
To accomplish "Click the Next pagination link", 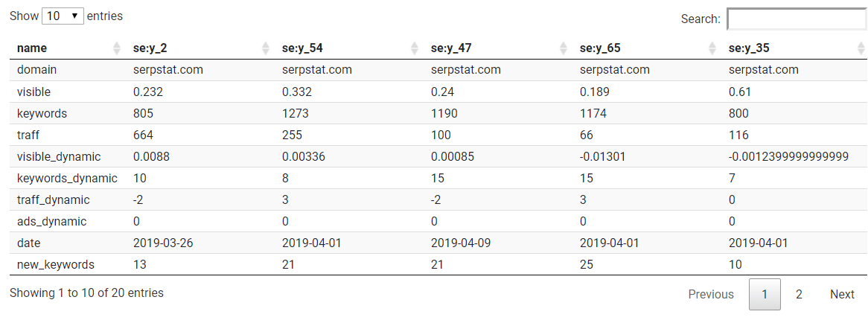I will point(842,295).
